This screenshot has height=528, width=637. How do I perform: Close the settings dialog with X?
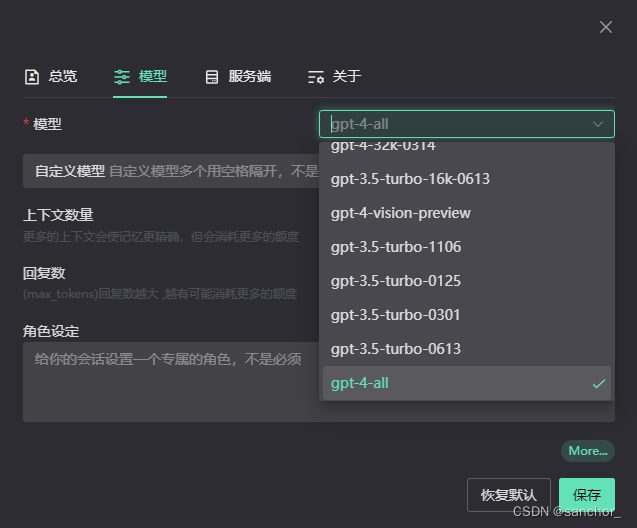tap(606, 27)
